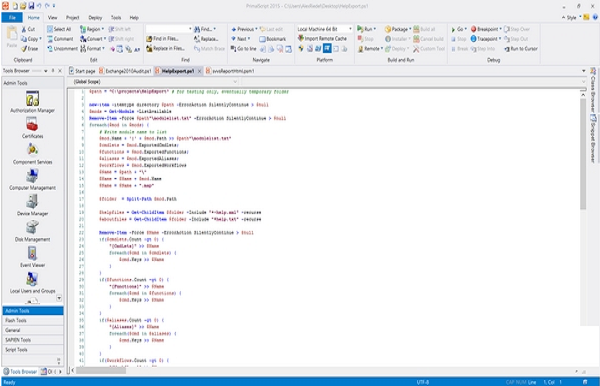Switch to the View ribbon tab
This screenshot has height=386, width=600.
pos(52,18)
